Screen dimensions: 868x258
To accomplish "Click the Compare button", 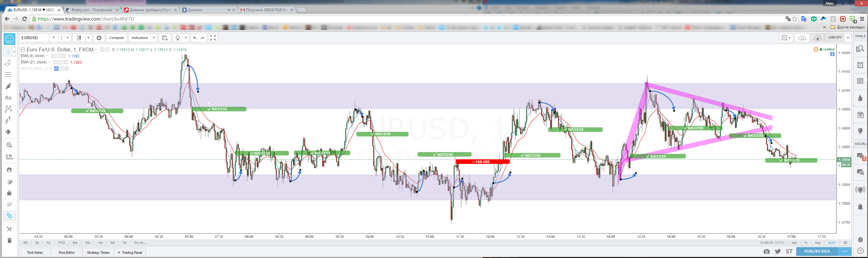I will coord(117,38).
